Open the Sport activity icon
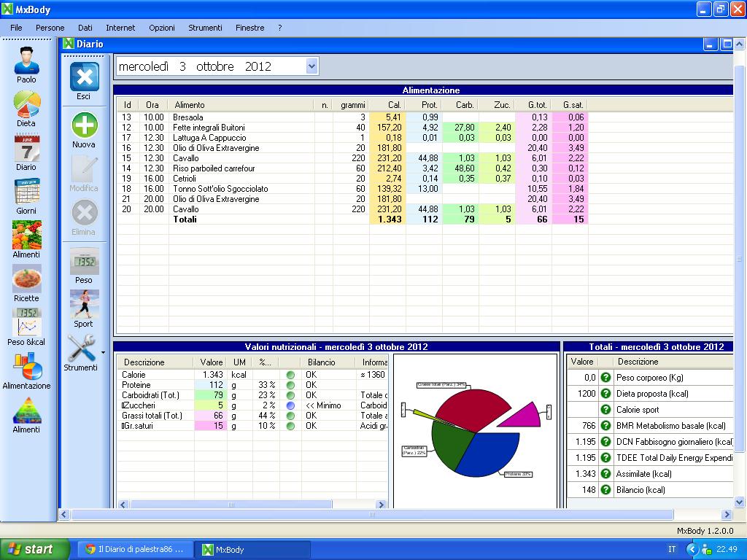Screen dimensions: 747x560 [84, 304]
